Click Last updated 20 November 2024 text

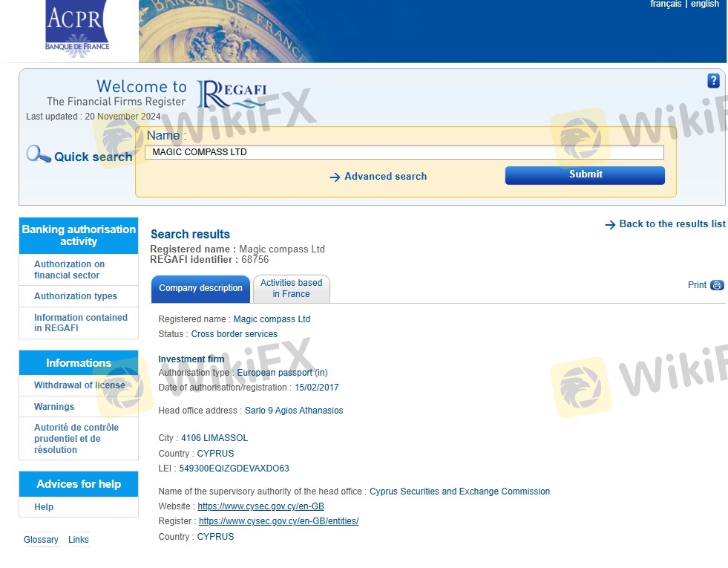[x=94, y=117]
